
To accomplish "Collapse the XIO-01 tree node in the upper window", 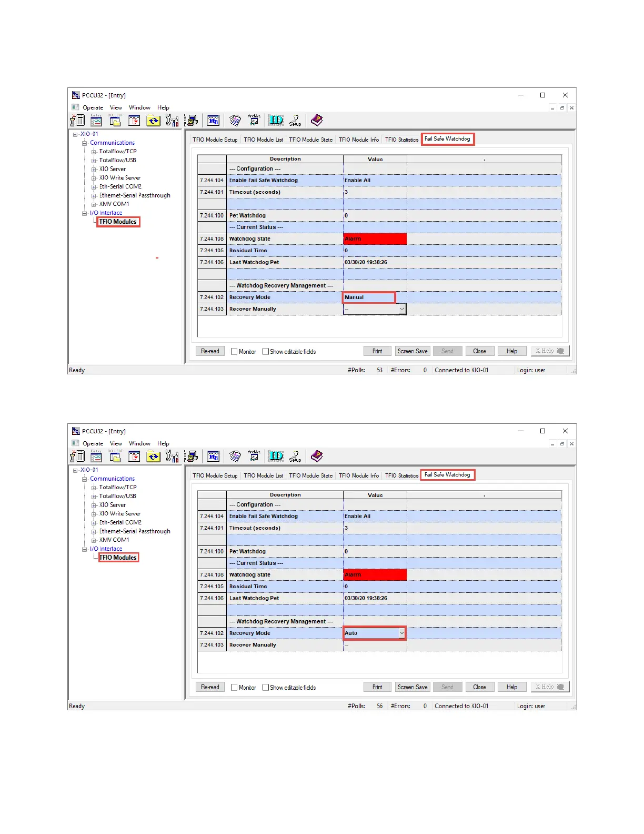I will (75, 135).
